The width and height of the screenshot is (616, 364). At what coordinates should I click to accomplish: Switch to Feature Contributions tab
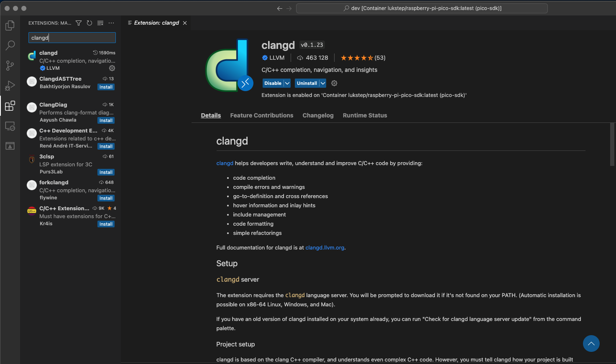click(x=262, y=115)
